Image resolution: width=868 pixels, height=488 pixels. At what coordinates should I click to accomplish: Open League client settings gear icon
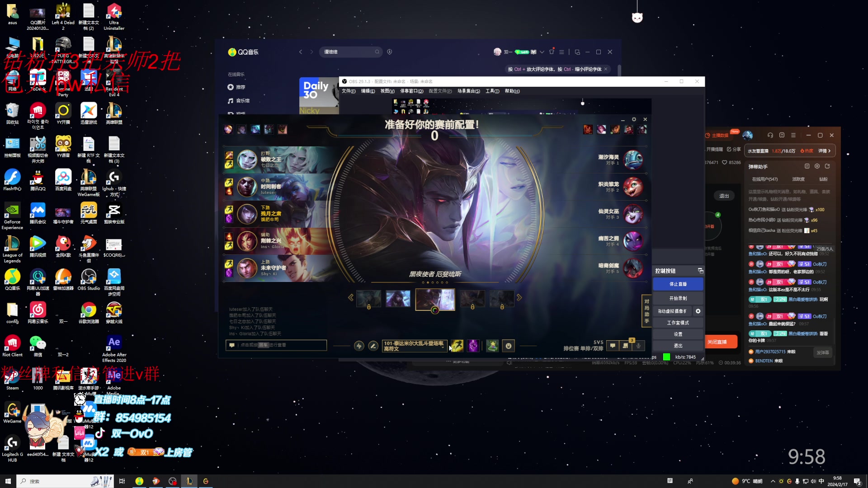coord(634,119)
